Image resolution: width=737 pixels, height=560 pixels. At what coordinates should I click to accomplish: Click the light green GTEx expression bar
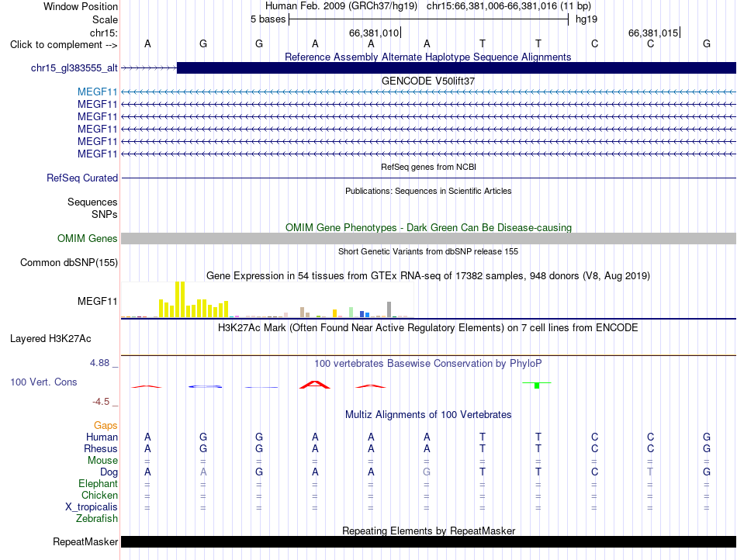(351, 313)
